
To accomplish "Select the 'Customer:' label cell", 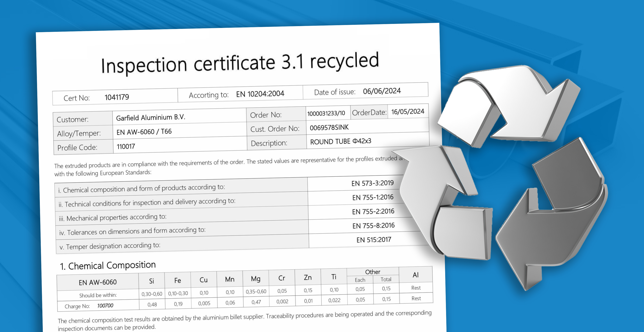I will [83, 119].
